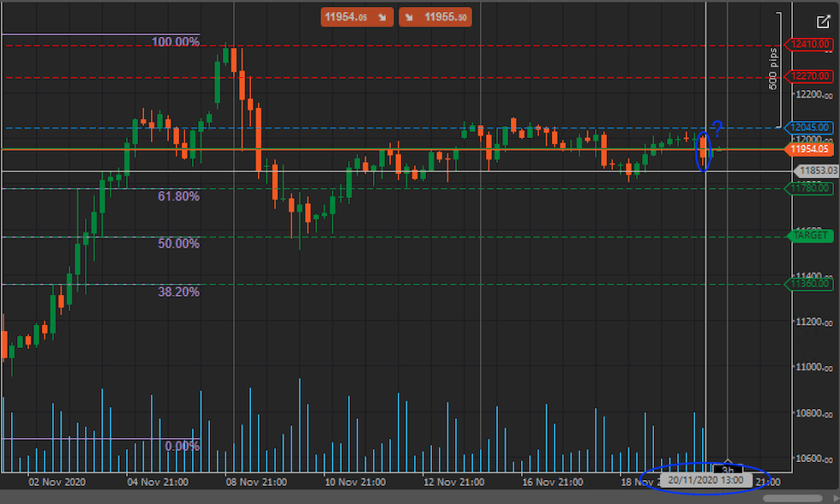
Task: Click the 500 pips ruler bracket
Action: pos(777,69)
